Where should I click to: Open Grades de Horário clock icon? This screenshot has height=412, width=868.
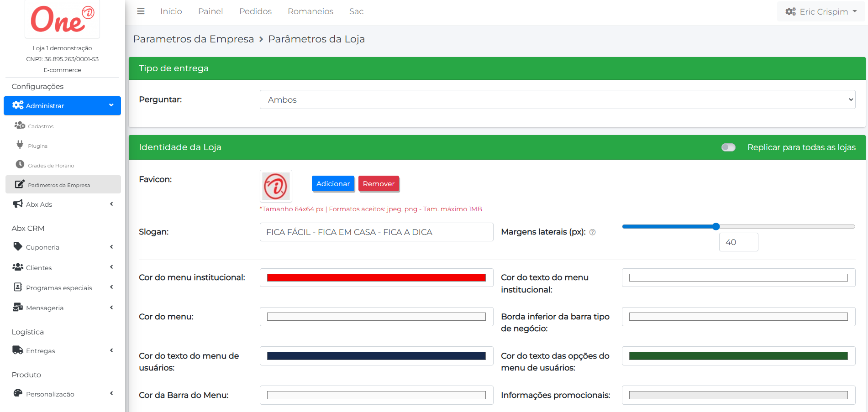[x=20, y=165]
